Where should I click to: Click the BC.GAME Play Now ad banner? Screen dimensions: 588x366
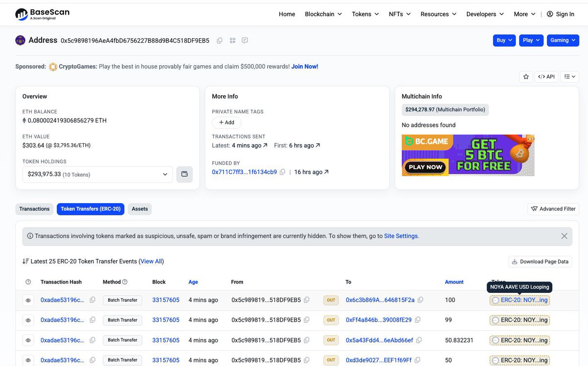click(468, 156)
